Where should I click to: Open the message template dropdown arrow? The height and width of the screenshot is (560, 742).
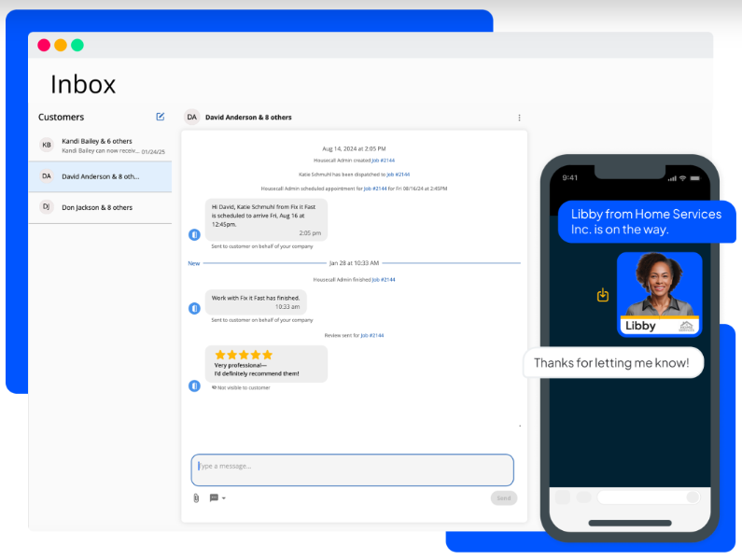click(224, 498)
